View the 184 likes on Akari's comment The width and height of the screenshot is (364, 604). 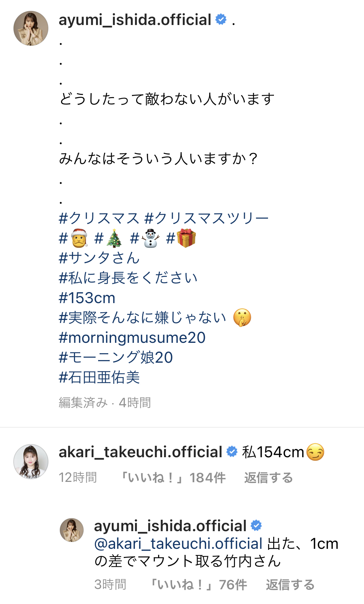173,478
